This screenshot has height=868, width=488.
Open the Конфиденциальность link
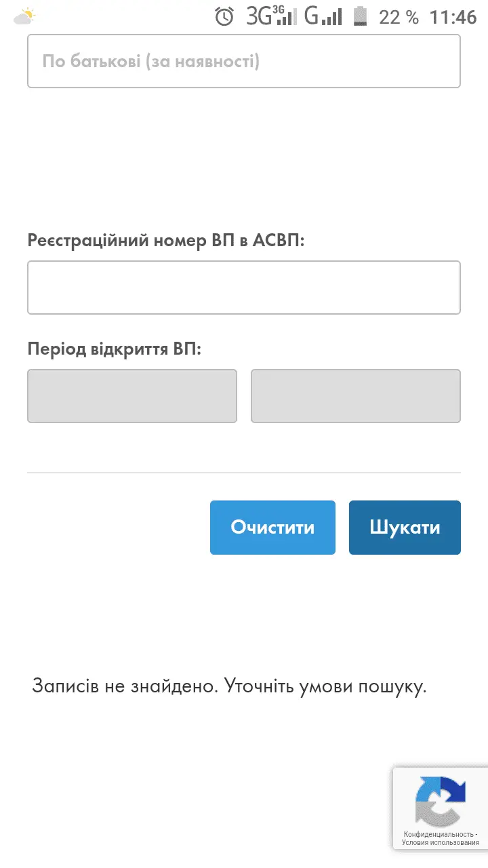click(x=439, y=833)
